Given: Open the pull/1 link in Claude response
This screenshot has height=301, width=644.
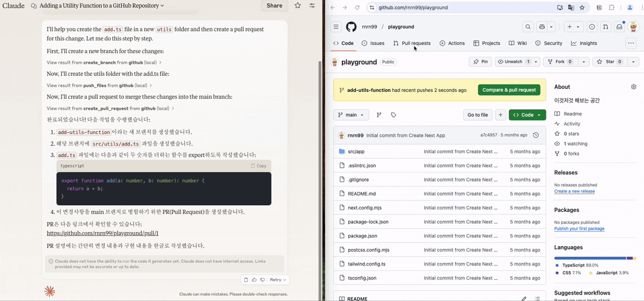Looking at the screenshot, I should pyautogui.click(x=103, y=233).
